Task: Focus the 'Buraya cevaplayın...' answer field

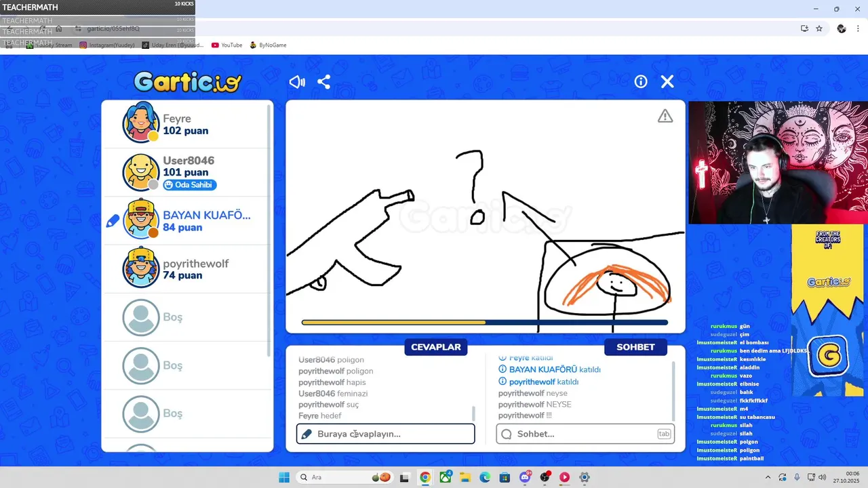Action: 385,434
